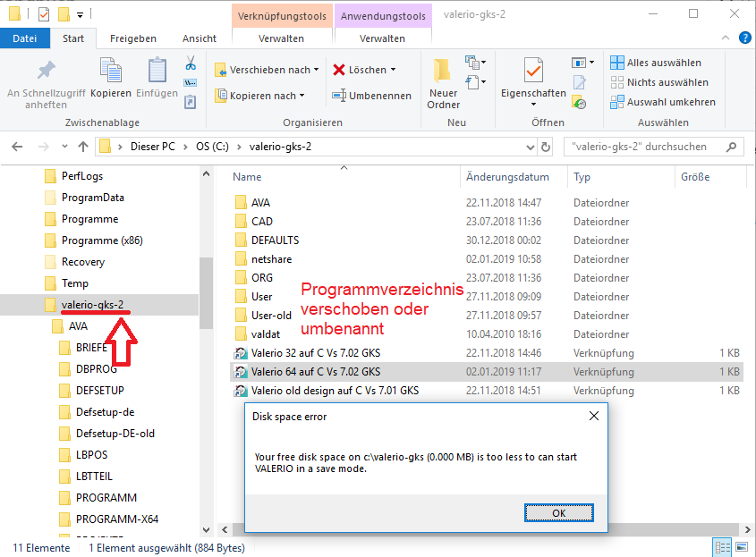Close the Disk space error dialog
Screen dimensions: 756x557
(593, 416)
